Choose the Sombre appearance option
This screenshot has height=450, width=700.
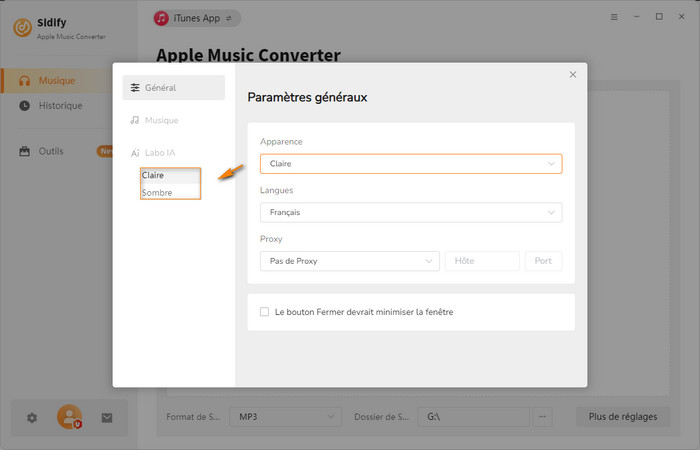pyautogui.click(x=158, y=193)
